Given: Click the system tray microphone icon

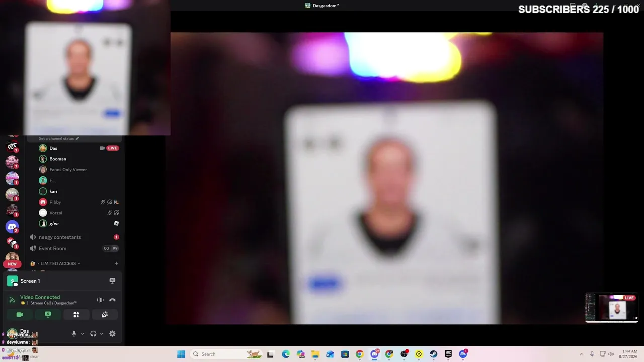Looking at the screenshot, I should (x=592, y=354).
